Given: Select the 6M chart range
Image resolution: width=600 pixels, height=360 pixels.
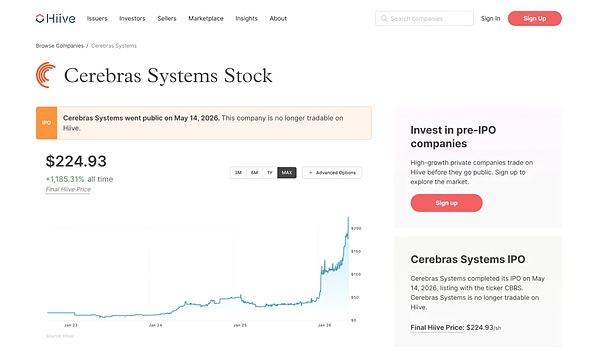Looking at the screenshot, I should click(254, 173).
